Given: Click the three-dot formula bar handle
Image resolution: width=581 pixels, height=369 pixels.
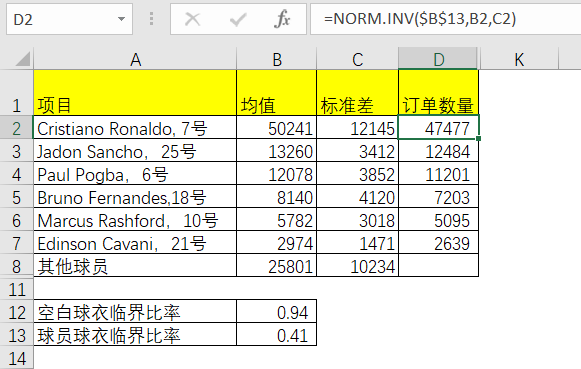Looking at the screenshot, I should [151, 19].
